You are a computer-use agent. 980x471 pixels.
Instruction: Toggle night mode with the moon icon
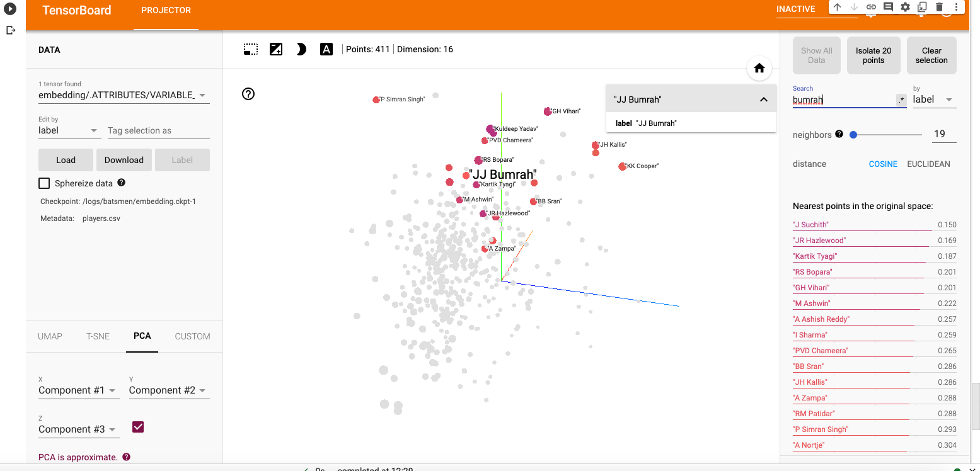pyautogui.click(x=301, y=49)
